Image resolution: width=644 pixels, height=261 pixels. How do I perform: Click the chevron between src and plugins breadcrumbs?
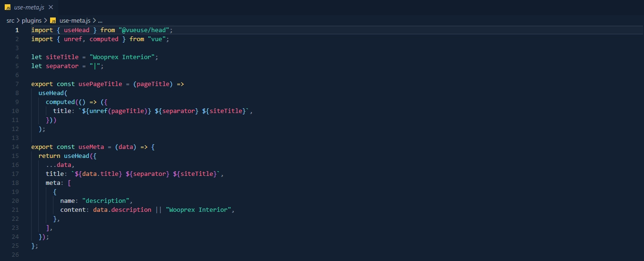pyautogui.click(x=18, y=21)
